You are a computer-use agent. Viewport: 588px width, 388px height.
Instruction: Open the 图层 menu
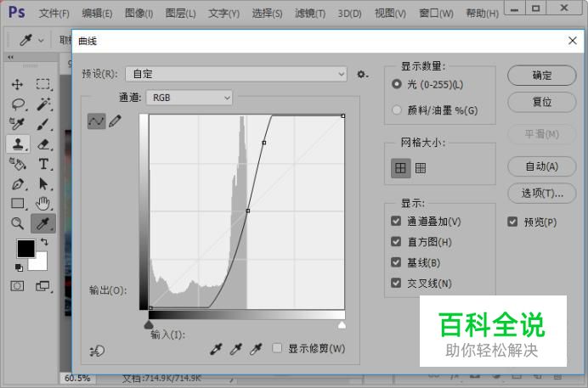180,14
